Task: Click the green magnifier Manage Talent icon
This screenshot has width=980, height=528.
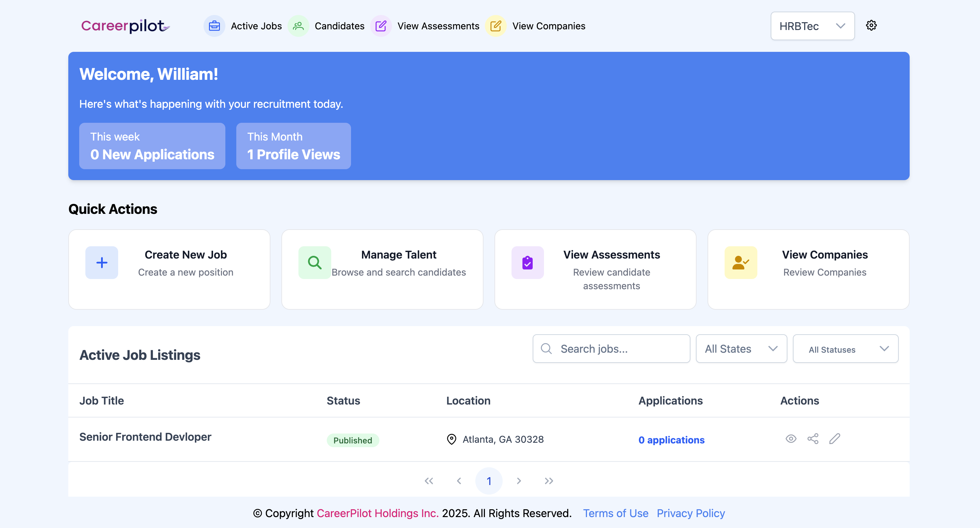Action: (x=314, y=263)
